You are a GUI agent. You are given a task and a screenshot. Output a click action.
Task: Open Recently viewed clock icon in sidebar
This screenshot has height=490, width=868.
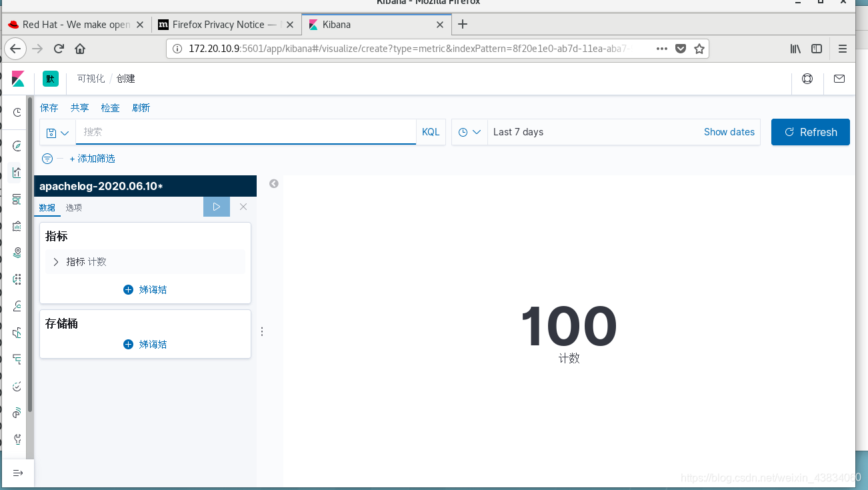tap(17, 113)
